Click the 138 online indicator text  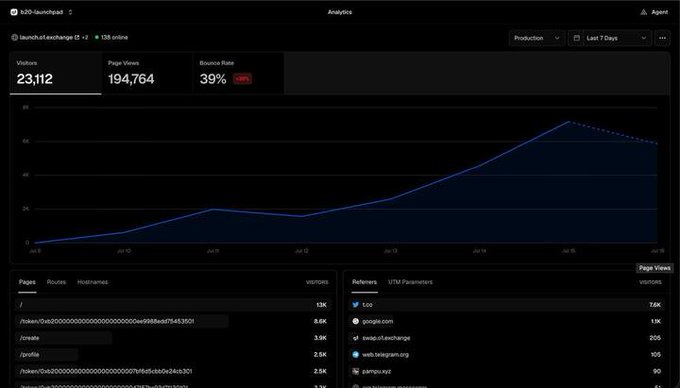point(114,37)
